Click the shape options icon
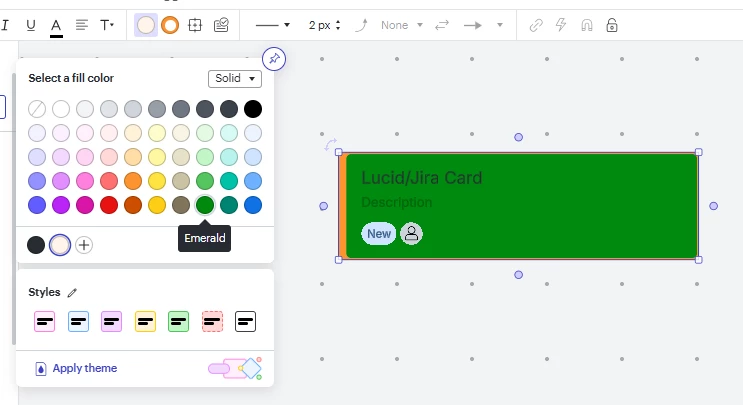The width and height of the screenshot is (743, 405). tap(195, 25)
